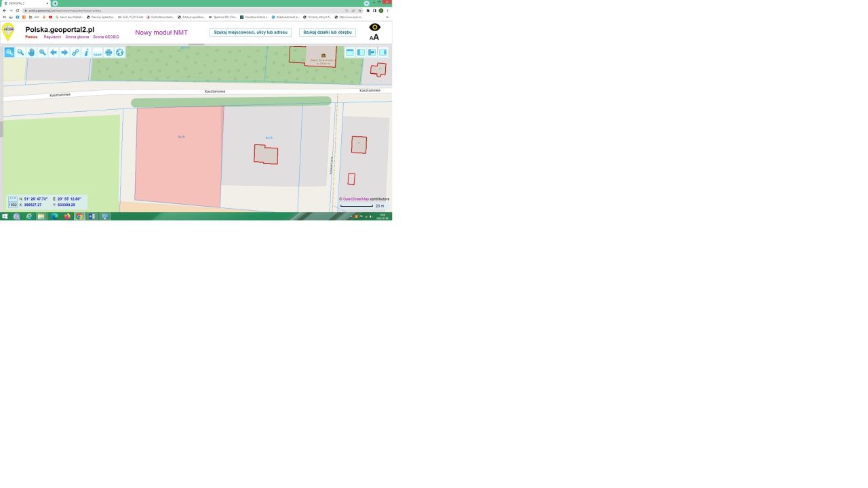Open the Strona GEOBID link
Viewport: 868px width, 488px height.
tap(106, 37)
